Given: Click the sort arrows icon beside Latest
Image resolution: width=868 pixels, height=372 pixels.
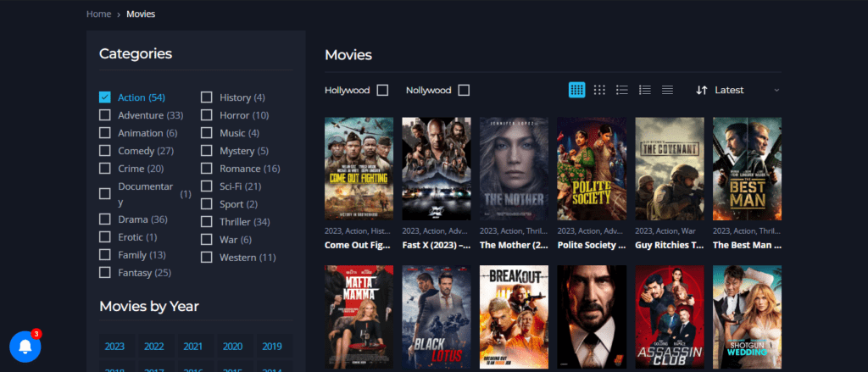Looking at the screenshot, I should tap(702, 90).
